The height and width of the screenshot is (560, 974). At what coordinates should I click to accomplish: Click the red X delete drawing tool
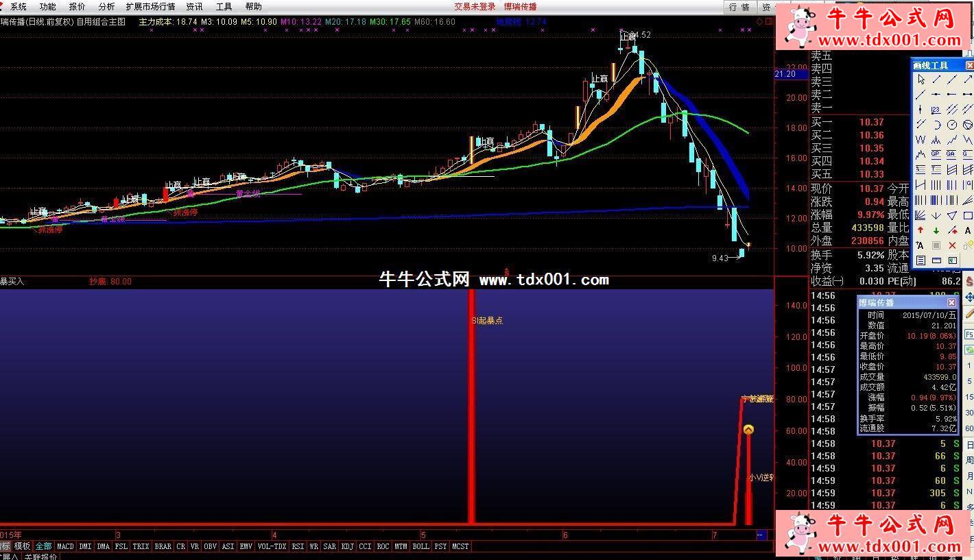pos(952,245)
